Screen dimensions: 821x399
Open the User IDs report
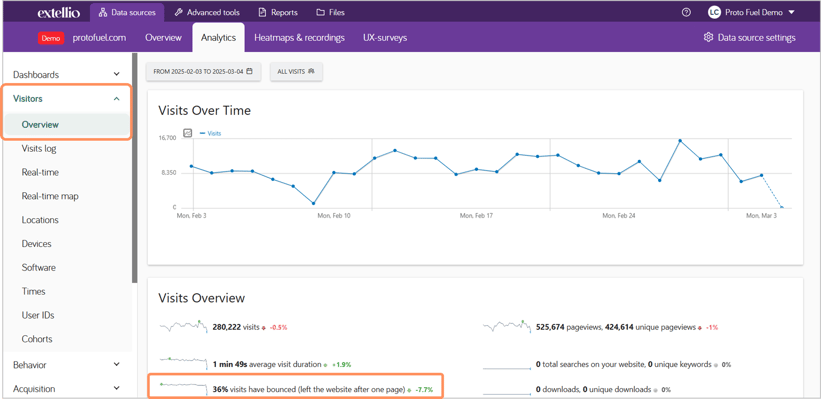[x=38, y=315]
